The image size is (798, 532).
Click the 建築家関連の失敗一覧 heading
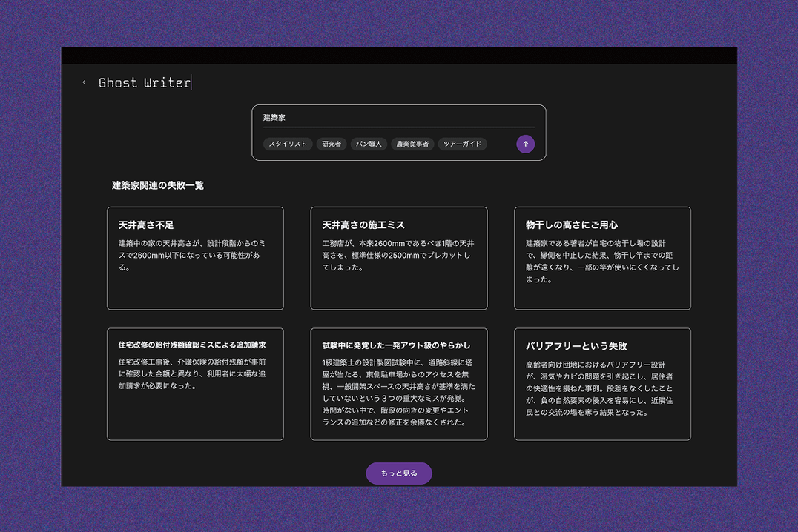[159, 185]
